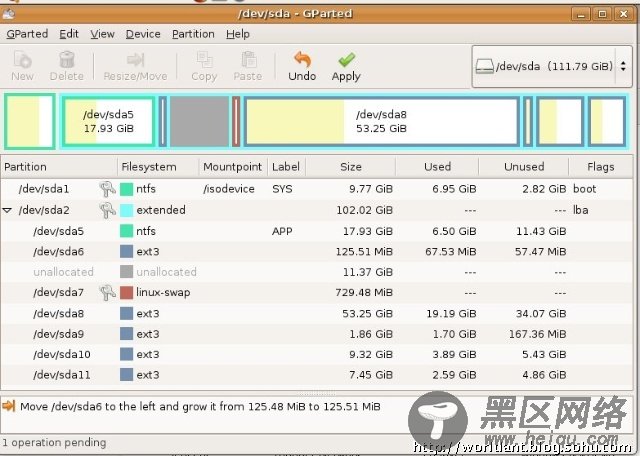The height and width of the screenshot is (456, 640).
Task: Click the 167.36 MiB unused value
Action: click(538, 334)
